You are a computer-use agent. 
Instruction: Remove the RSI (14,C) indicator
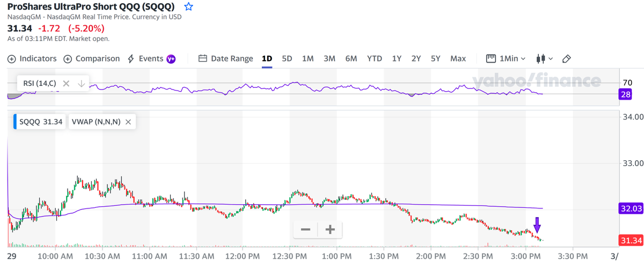click(x=66, y=84)
